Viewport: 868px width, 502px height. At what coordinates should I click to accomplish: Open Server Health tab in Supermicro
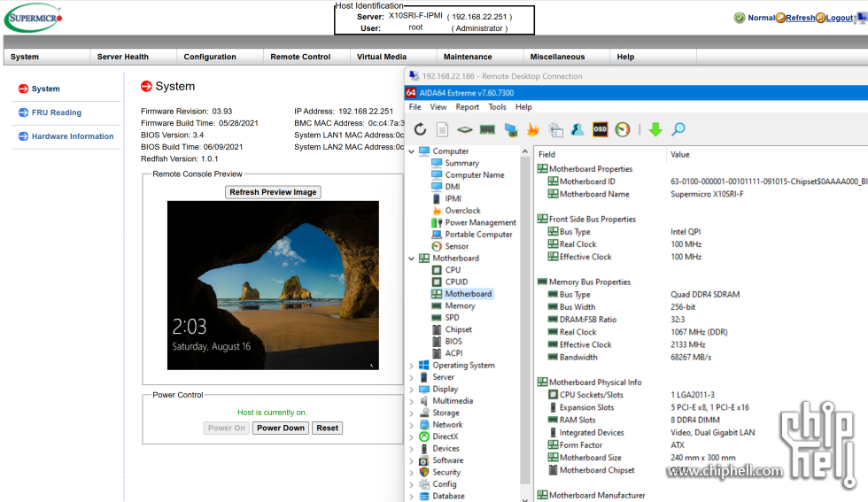(x=123, y=57)
